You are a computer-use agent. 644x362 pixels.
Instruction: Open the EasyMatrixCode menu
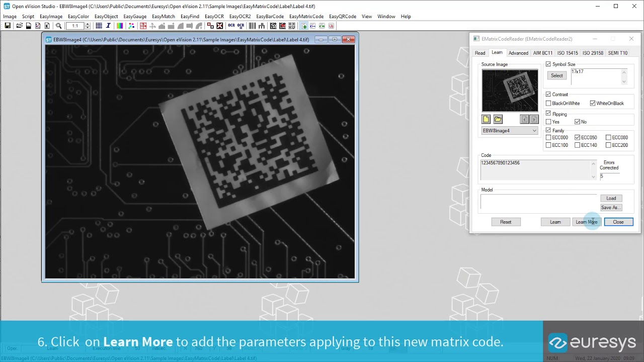click(306, 17)
